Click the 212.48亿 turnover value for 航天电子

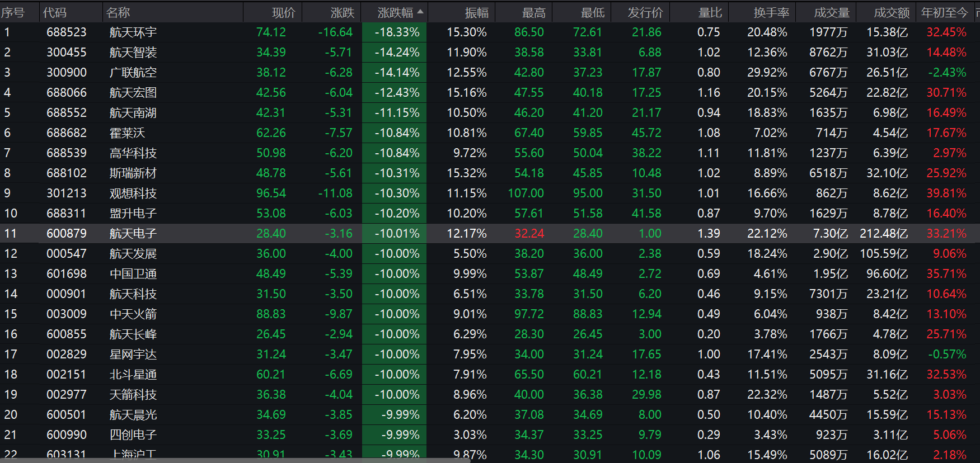[883, 234]
